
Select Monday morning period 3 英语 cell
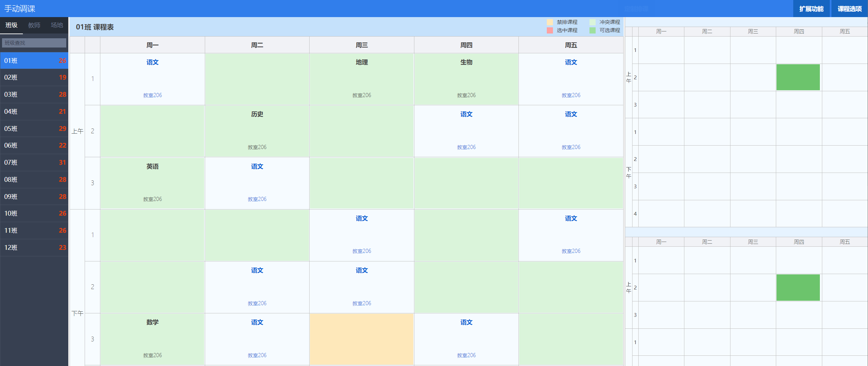coord(153,183)
